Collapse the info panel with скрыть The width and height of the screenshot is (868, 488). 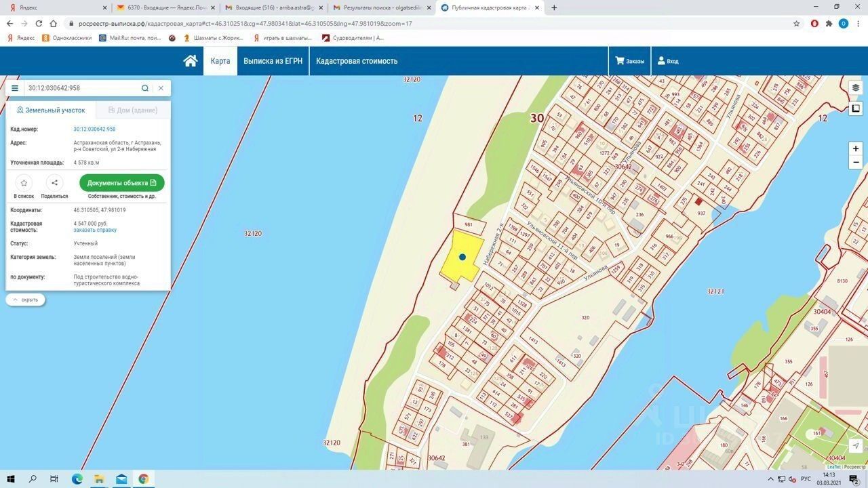pos(26,300)
